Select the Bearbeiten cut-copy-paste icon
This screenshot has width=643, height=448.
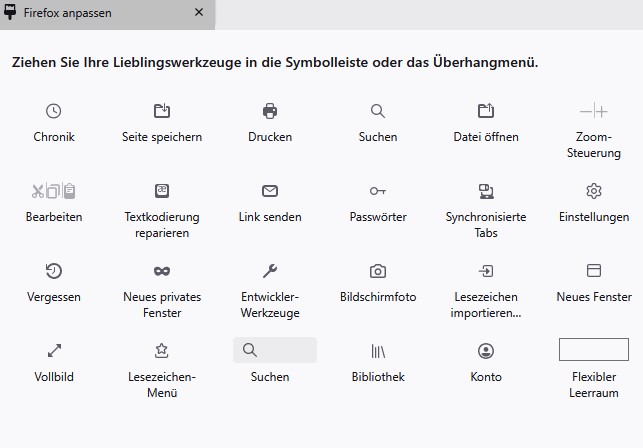pyautogui.click(x=54, y=191)
